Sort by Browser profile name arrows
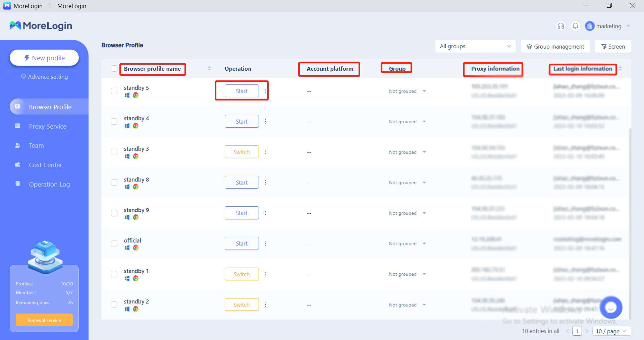This screenshot has height=340, width=644. pos(209,69)
